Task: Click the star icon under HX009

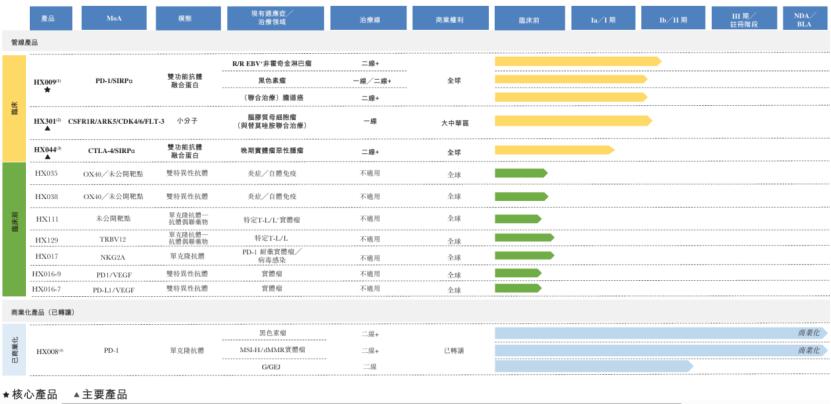Action: click(46, 90)
